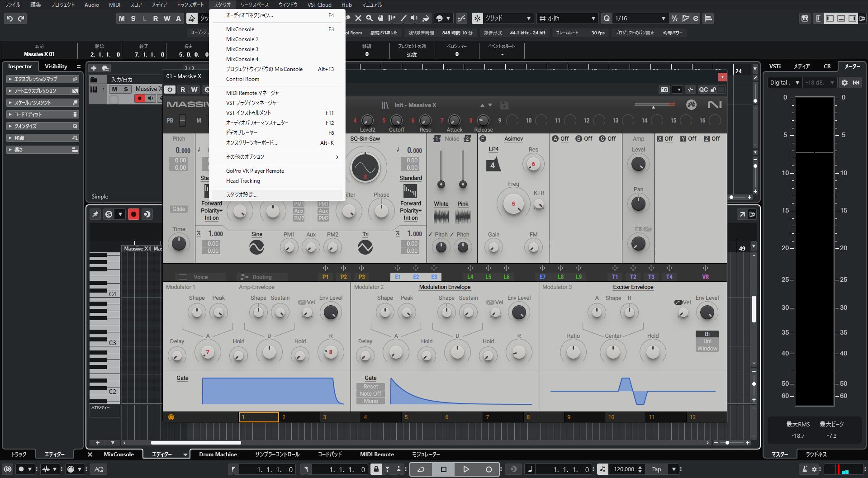
Task: Click the Mono button in Modulator 2
Action: [x=371, y=401]
